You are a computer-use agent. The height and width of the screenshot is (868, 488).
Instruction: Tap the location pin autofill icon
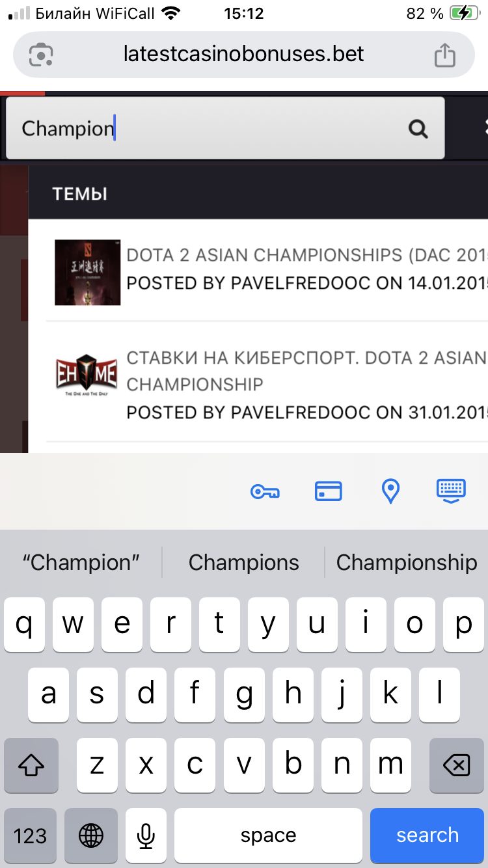[x=390, y=491]
